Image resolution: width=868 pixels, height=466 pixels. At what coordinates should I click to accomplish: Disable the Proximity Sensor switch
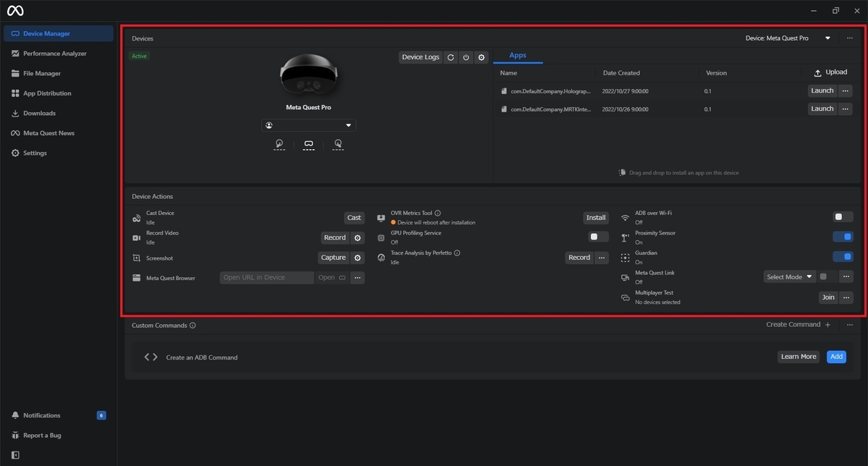pos(843,237)
